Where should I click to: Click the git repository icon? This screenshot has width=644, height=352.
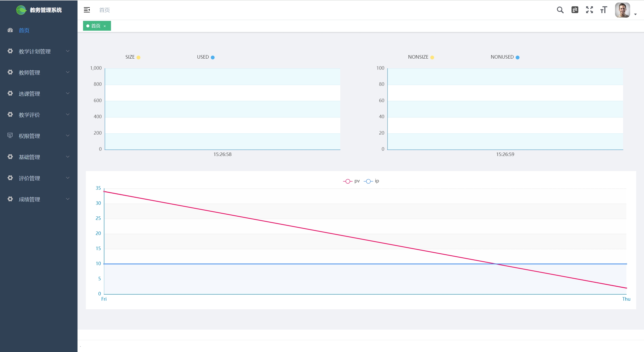(575, 10)
